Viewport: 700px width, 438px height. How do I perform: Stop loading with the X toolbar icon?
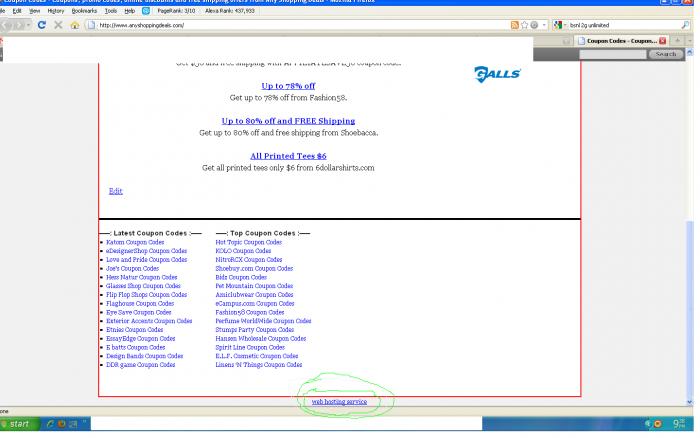[58, 25]
